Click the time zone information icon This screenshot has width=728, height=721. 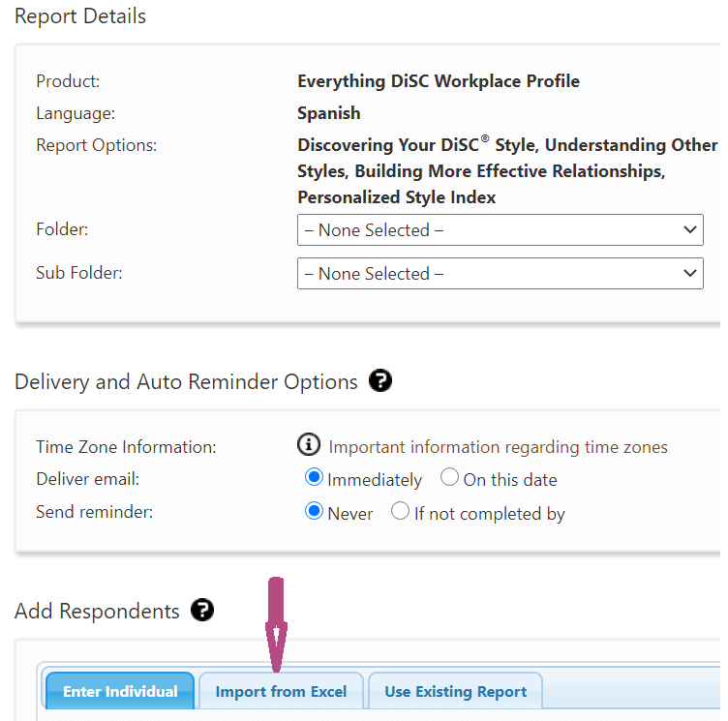click(x=309, y=444)
